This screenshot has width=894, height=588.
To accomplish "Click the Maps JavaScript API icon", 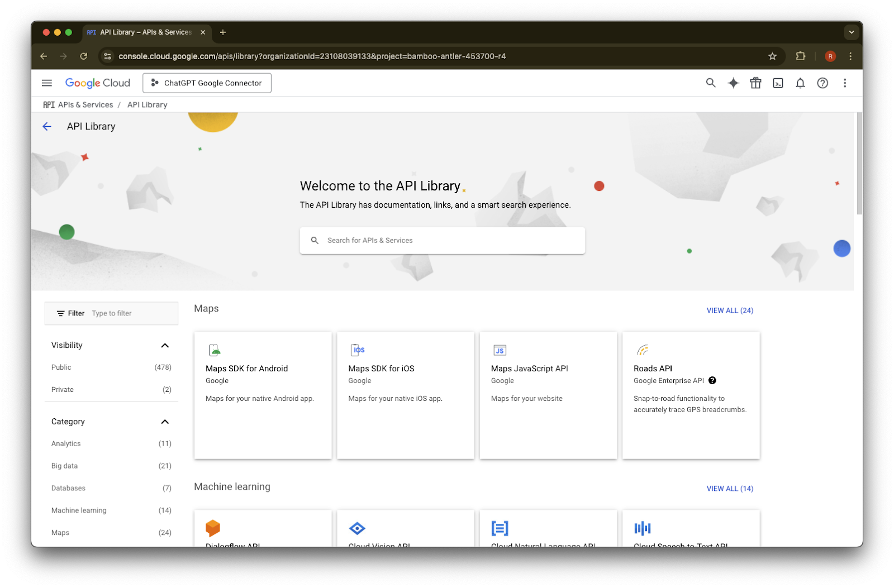I will 500,350.
